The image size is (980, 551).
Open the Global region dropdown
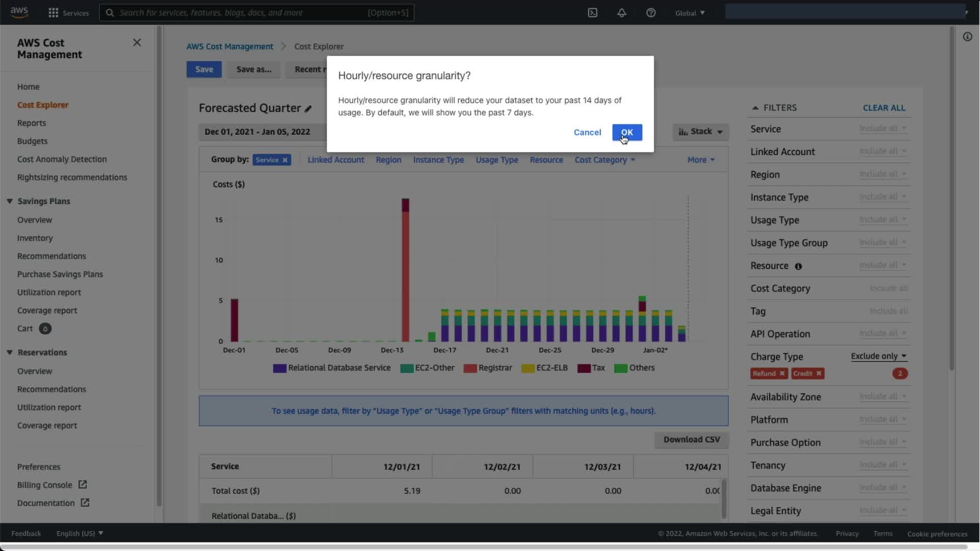click(690, 13)
